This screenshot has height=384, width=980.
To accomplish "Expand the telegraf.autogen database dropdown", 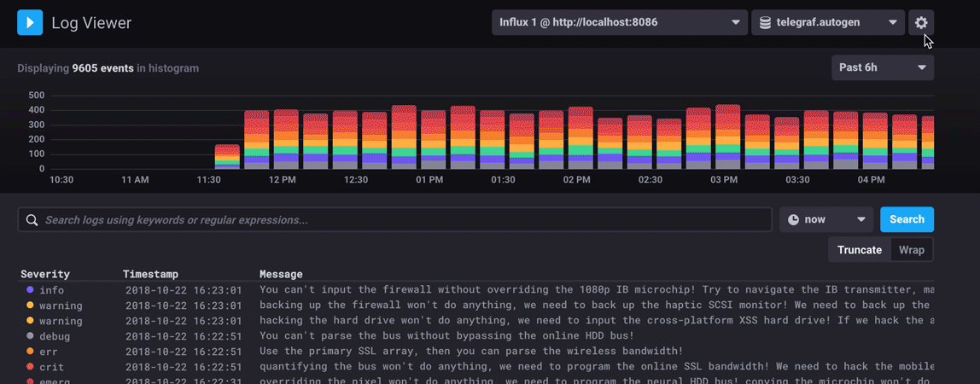I will point(827,22).
